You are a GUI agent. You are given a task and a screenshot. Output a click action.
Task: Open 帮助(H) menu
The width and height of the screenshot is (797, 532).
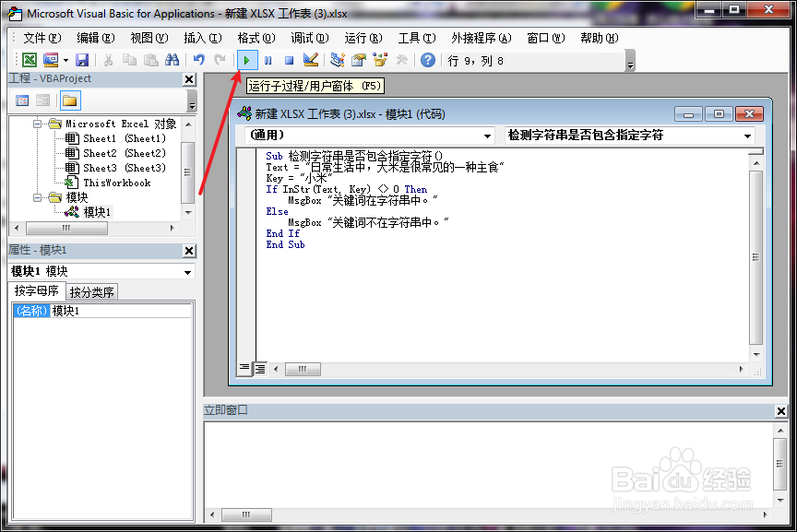(x=600, y=38)
